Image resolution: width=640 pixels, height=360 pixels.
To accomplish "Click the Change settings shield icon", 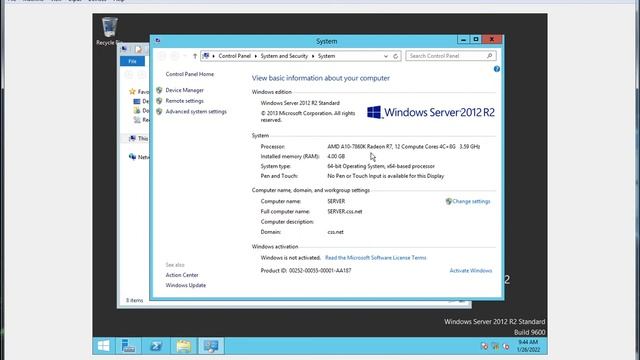I will pyautogui.click(x=449, y=201).
